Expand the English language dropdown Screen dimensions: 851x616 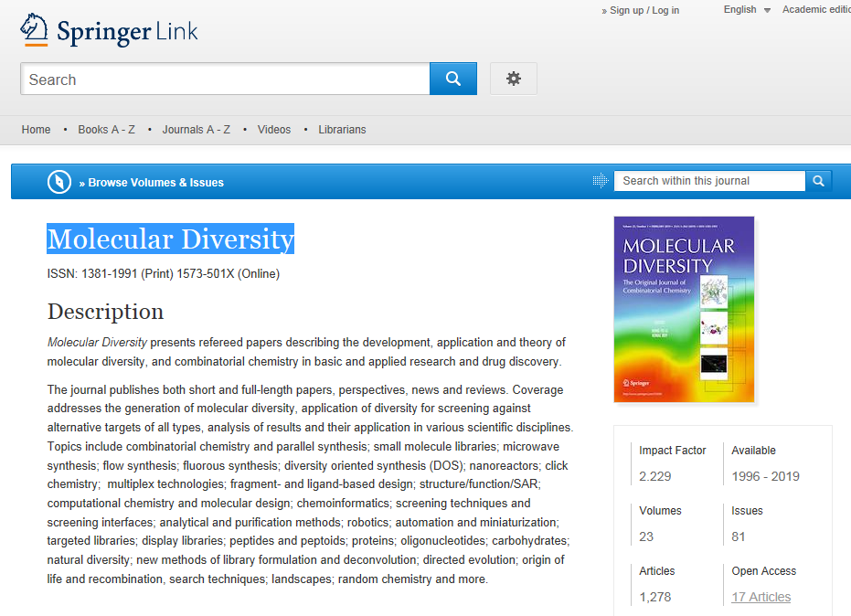(747, 10)
